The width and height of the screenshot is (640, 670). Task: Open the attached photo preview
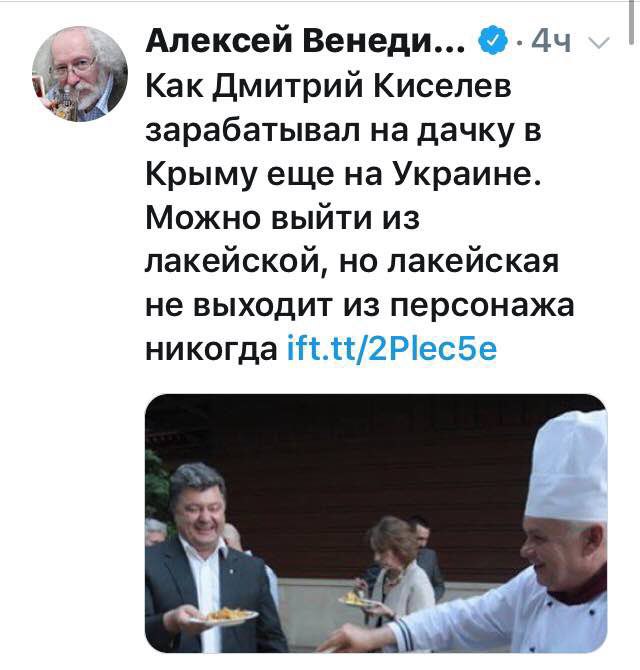[376, 523]
